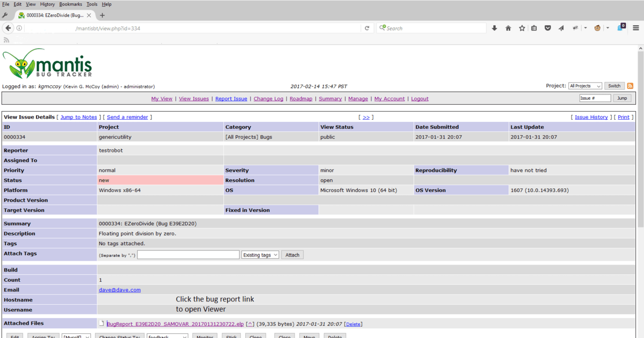This screenshot has height=338, width=644.
Task: Open the dave@dave.com email link
Action: click(119, 290)
